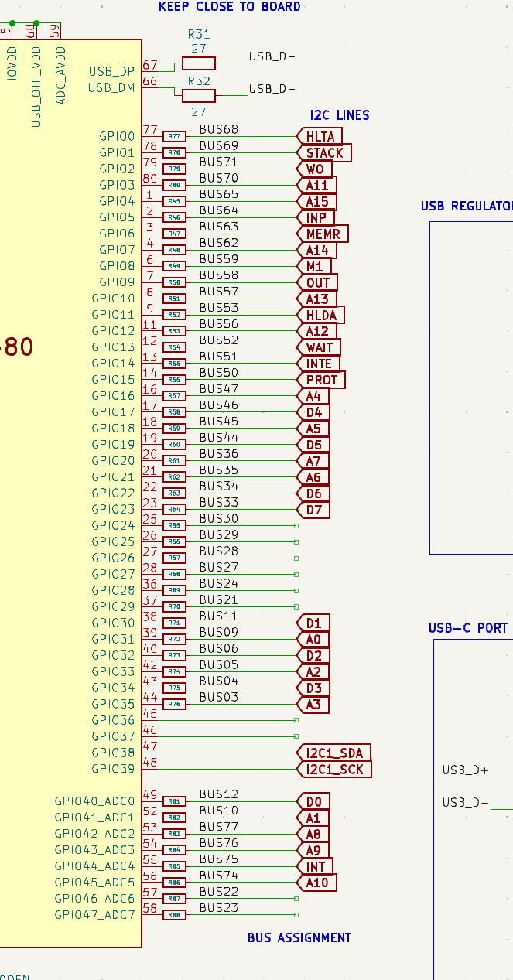Click the I2C1_SDA global label

(334, 753)
